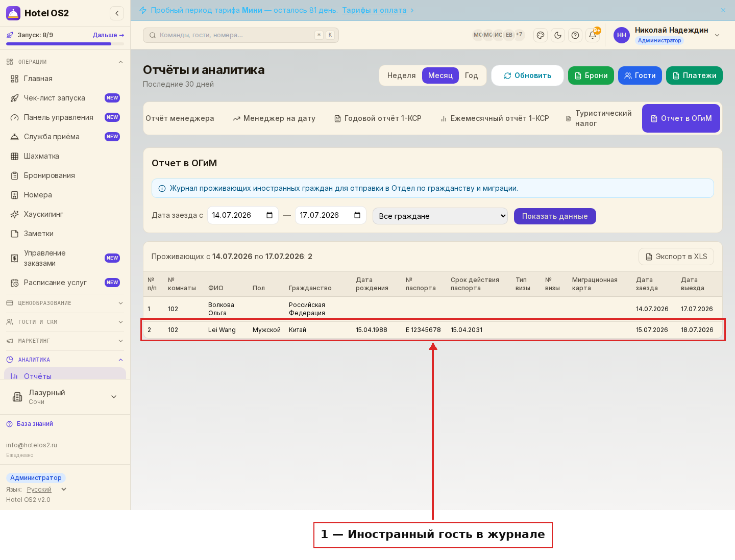Close the trial period banner
Image resolution: width=735 pixels, height=560 pixels.
723,10
